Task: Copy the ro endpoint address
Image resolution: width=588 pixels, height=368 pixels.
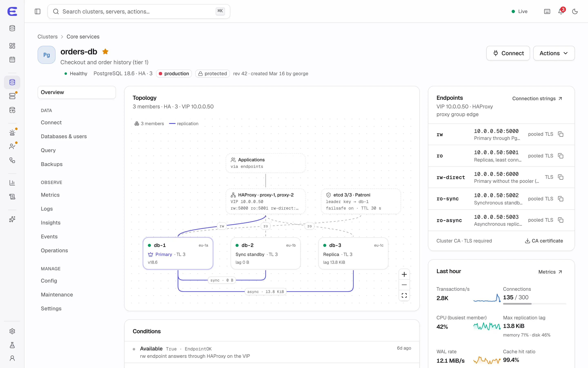Action: [561, 156]
